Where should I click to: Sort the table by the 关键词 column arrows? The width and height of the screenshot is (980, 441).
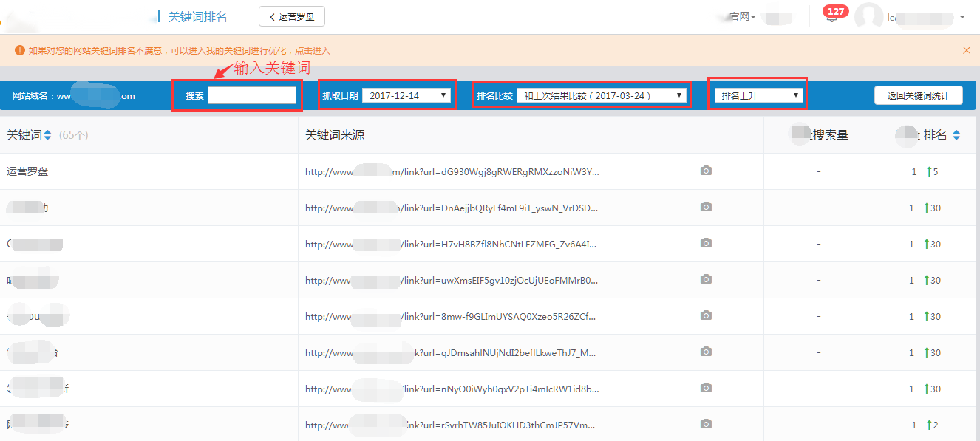click(48, 135)
